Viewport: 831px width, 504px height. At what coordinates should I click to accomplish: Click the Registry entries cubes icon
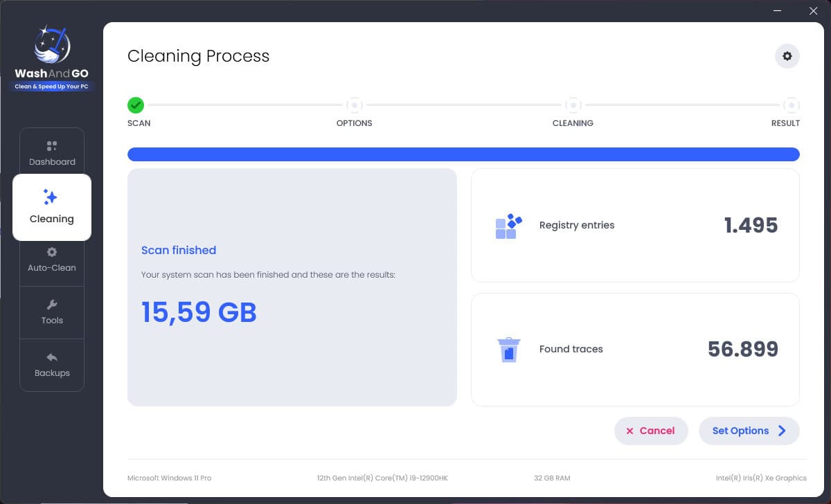click(508, 226)
